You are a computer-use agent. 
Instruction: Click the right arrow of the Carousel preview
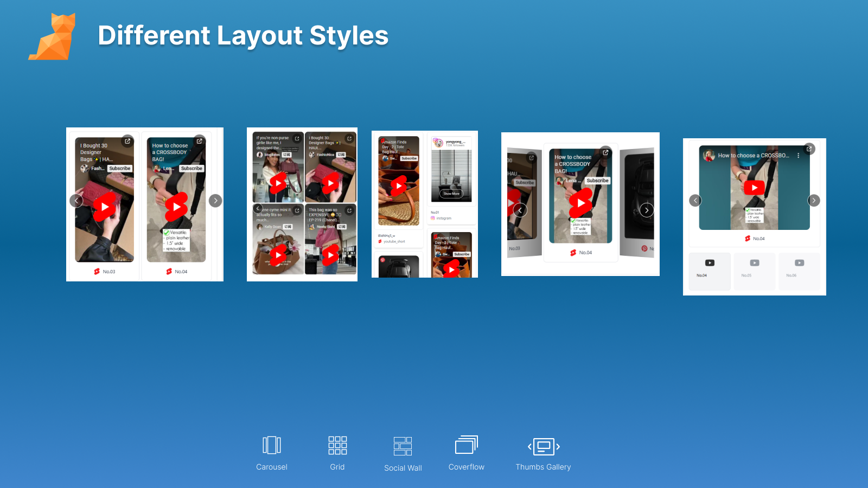[x=215, y=201]
